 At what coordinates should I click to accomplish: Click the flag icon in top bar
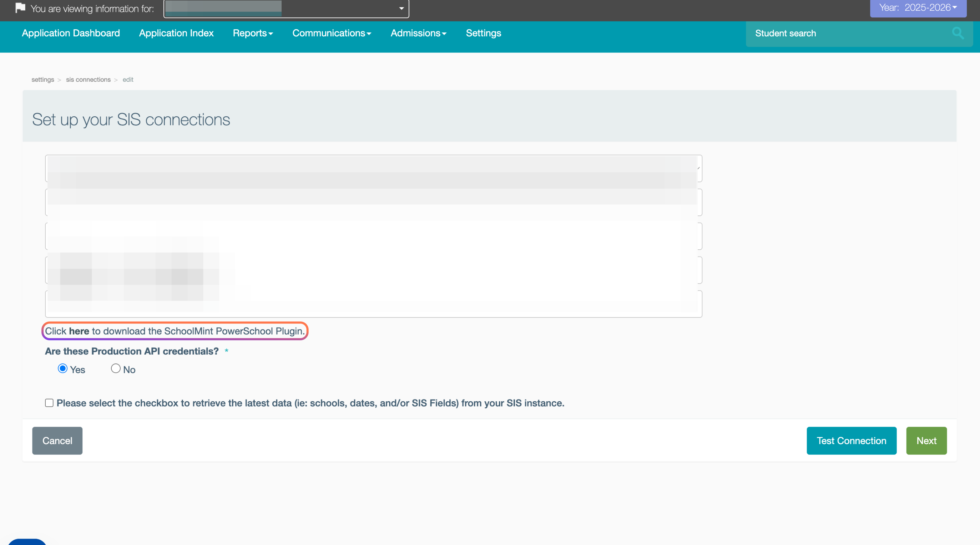pos(20,7)
